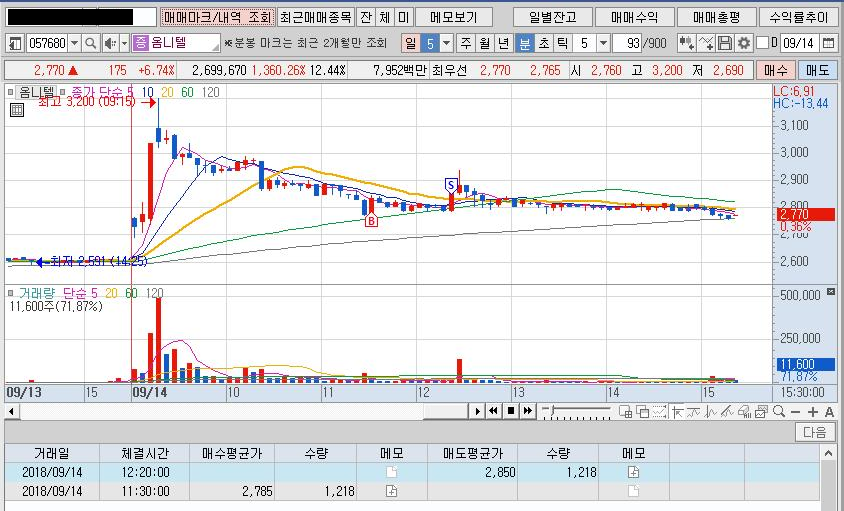Select the 체 tab
The image size is (844, 511).
384,17
